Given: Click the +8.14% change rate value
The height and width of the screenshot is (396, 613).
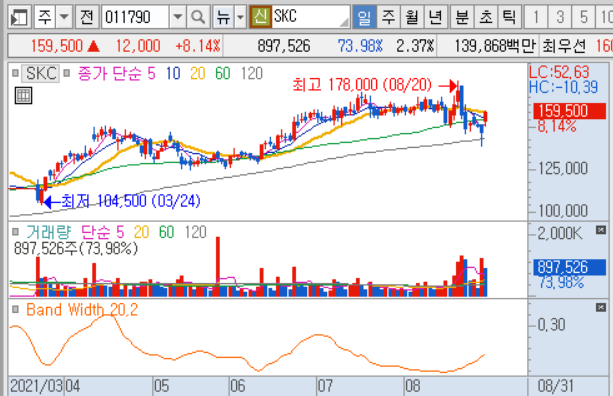Looking at the screenshot, I should click(198, 46).
